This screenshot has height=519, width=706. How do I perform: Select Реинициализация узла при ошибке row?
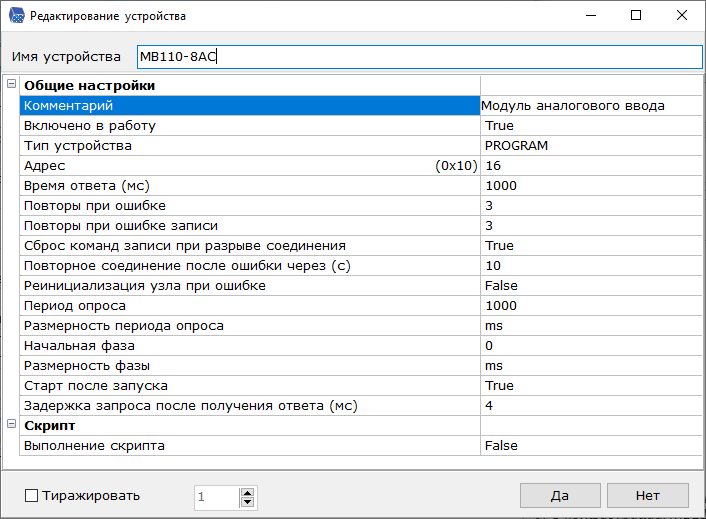pyautogui.click(x=250, y=286)
